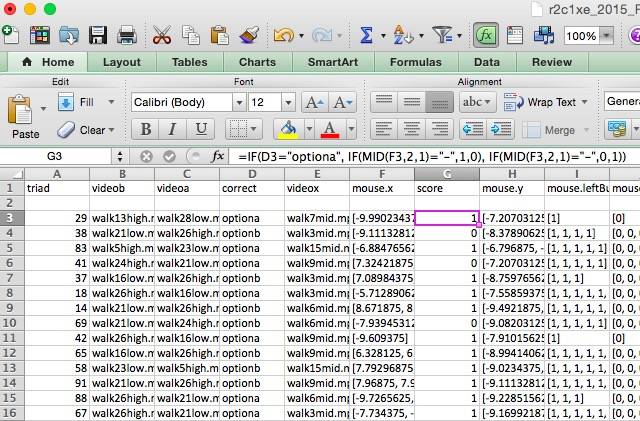Open the font size dropdown
The width and height of the screenshot is (640, 421).
tap(288, 102)
